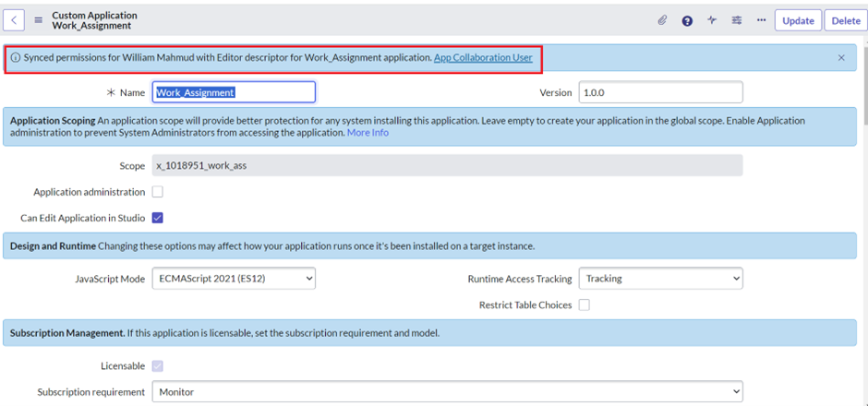Follow the More Info link

(x=368, y=133)
